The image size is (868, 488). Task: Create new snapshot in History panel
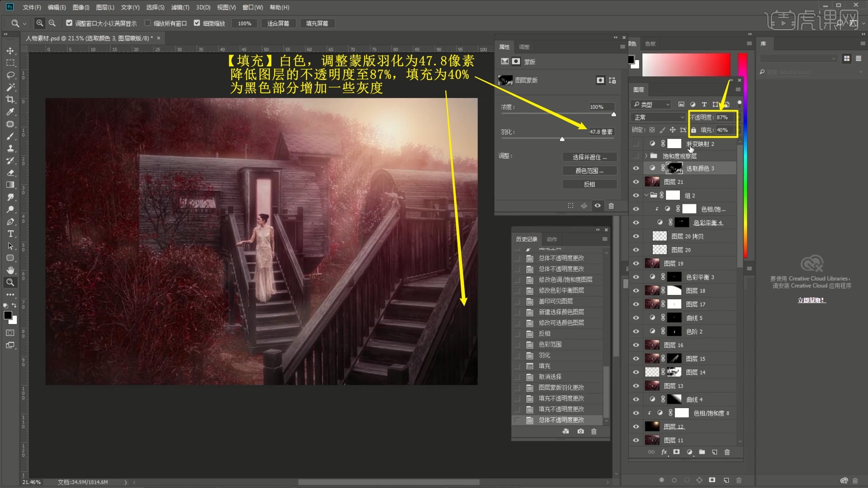point(580,432)
